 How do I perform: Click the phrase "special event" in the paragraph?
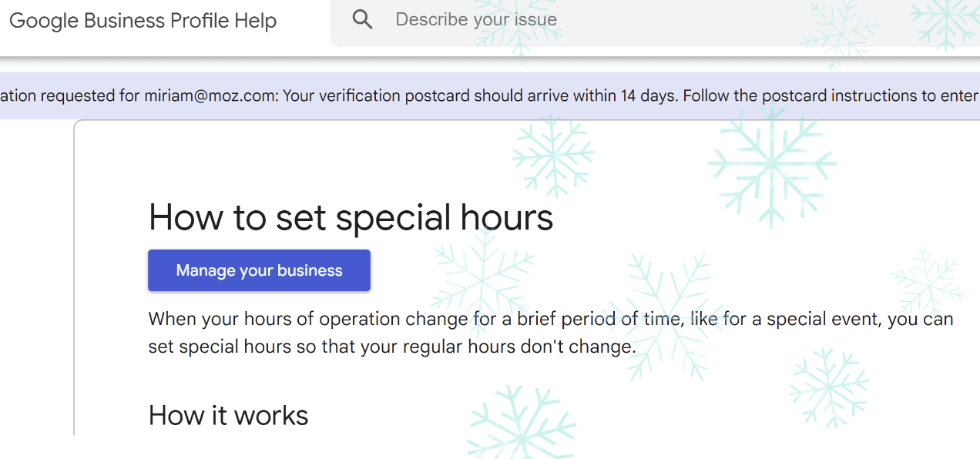pos(822,319)
